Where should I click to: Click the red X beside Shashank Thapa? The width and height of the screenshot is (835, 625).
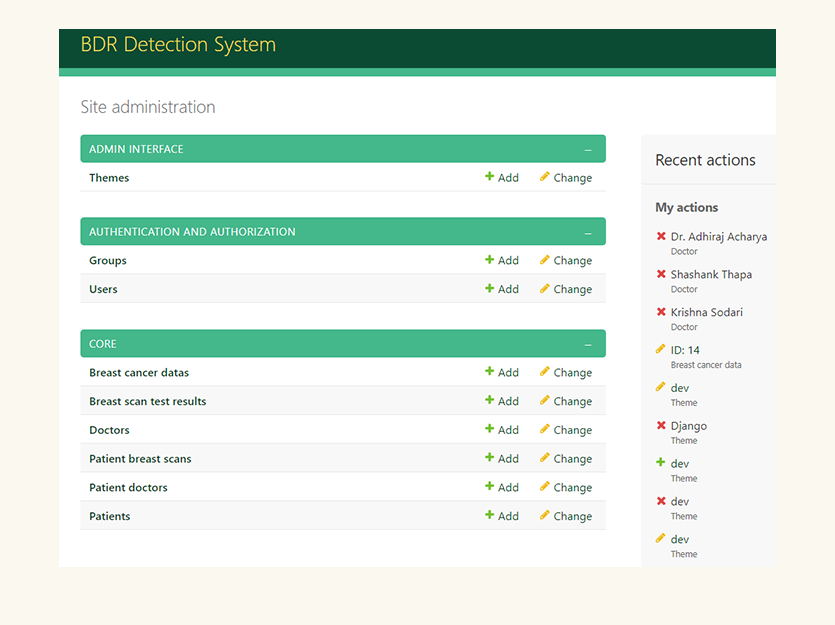(661, 274)
